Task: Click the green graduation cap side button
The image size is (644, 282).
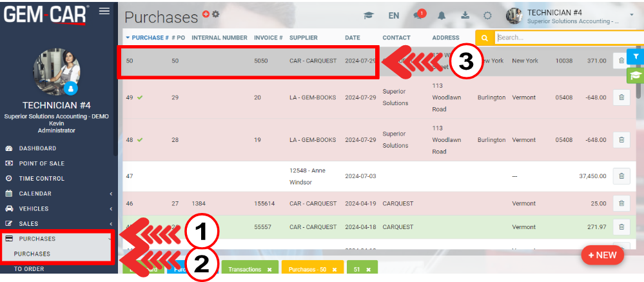Action: (x=635, y=76)
